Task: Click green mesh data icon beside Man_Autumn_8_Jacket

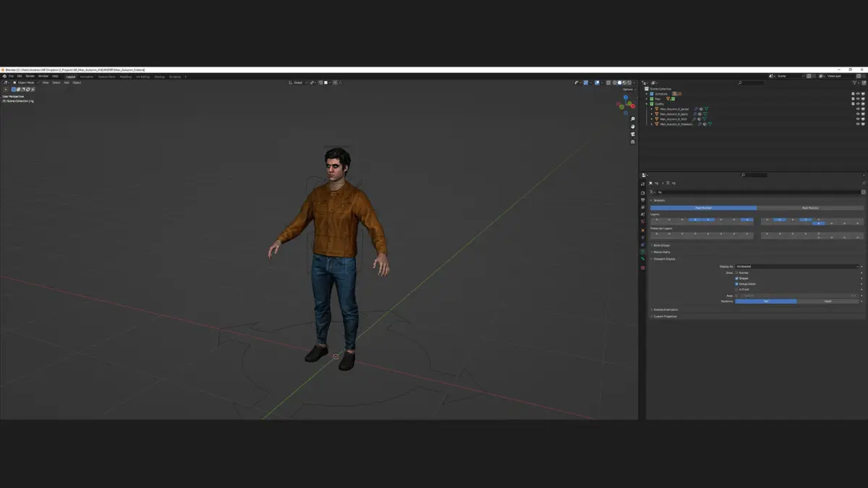Action: 707,109
